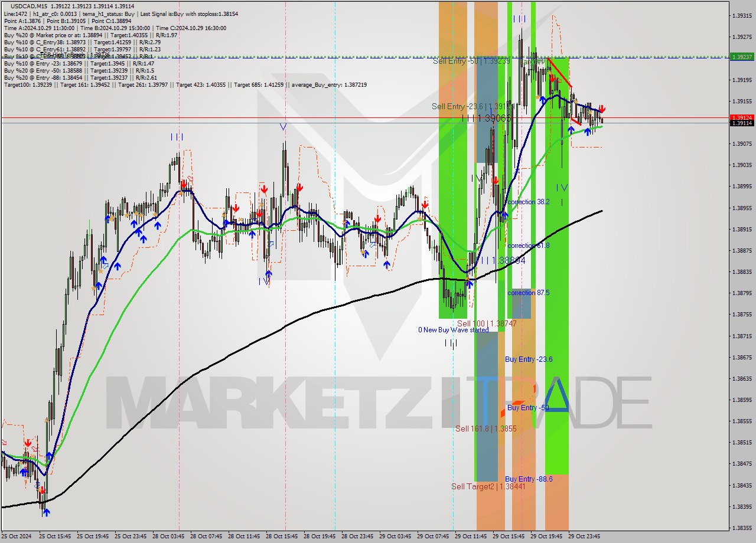The width and height of the screenshot is (756, 543).
Task: Click the 1.39195 price axis value
Action: [x=742, y=80]
